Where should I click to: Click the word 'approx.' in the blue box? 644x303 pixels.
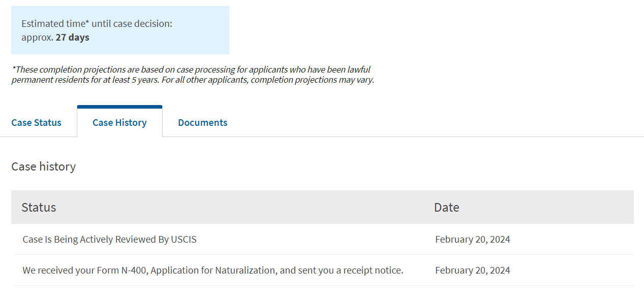tap(37, 38)
